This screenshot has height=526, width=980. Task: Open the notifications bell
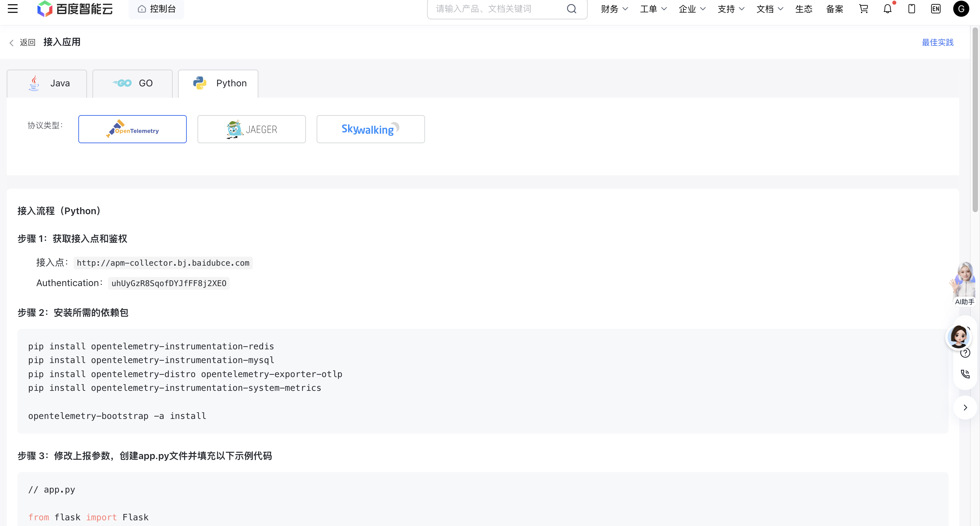888,9
